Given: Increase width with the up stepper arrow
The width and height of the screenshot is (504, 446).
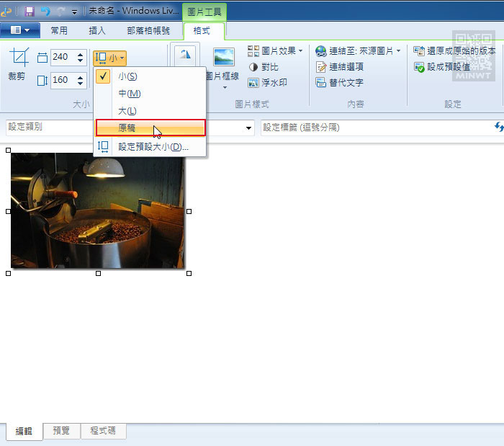Looking at the screenshot, I should 81,54.
